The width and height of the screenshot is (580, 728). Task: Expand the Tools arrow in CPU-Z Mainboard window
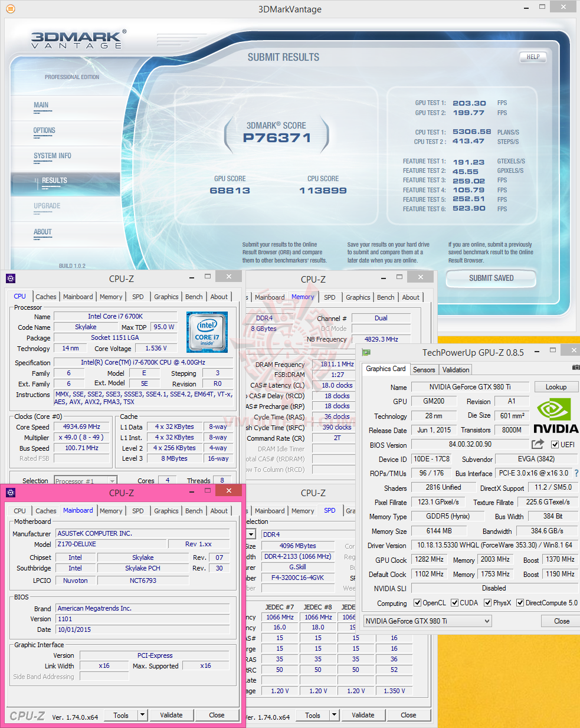[142, 714]
